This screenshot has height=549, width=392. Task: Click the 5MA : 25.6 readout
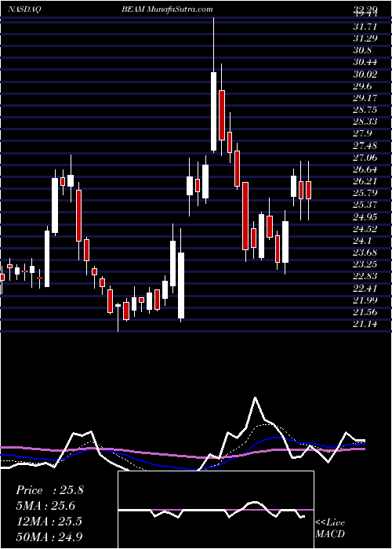pyautogui.click(x=45, y=506)
